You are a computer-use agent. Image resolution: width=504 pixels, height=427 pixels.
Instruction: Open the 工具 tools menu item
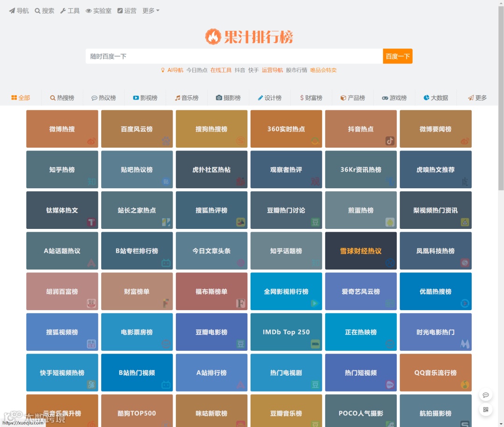coord(70,11)
